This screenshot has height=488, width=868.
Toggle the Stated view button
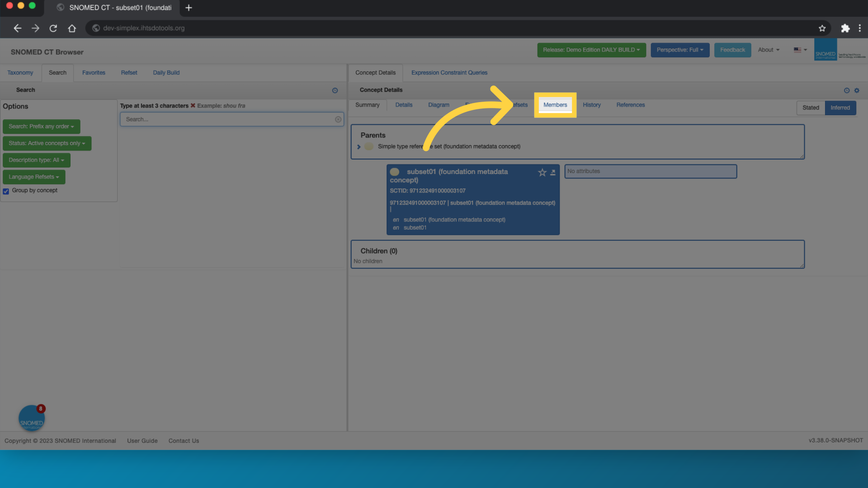click(x=811, y=108)
